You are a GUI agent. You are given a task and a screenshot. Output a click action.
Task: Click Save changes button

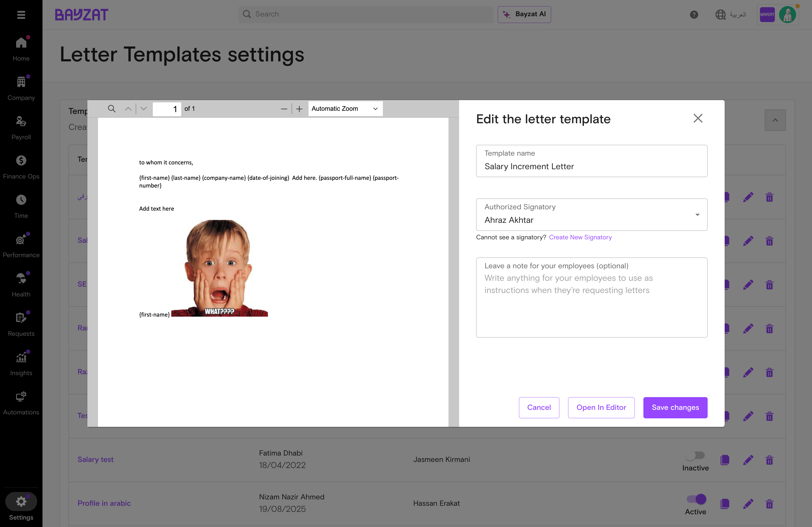point(675,407)
